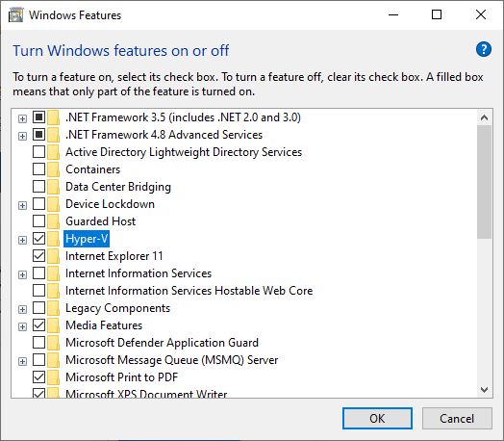Uncheck the Internet Explorer 11 checkbox
Image resolution: width=504 pixels, height=441 pixels.
tap(38, 256)
